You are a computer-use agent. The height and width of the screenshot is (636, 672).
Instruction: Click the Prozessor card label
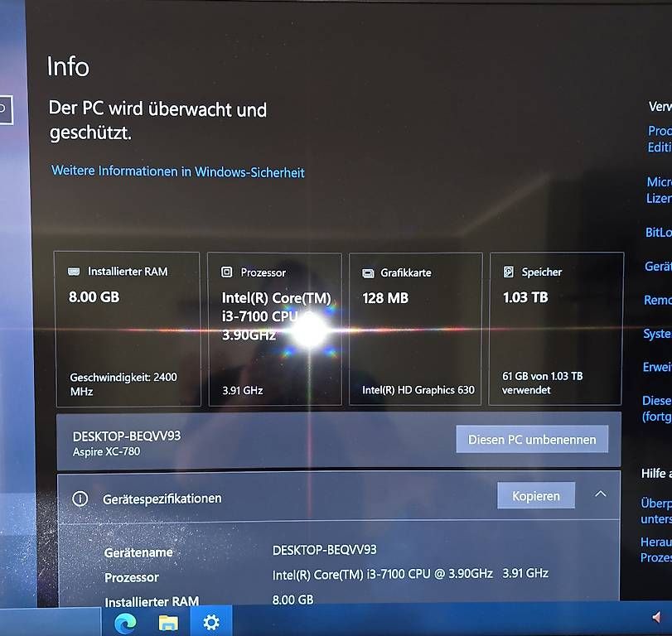pyautogui.click(x=263, y=272)
